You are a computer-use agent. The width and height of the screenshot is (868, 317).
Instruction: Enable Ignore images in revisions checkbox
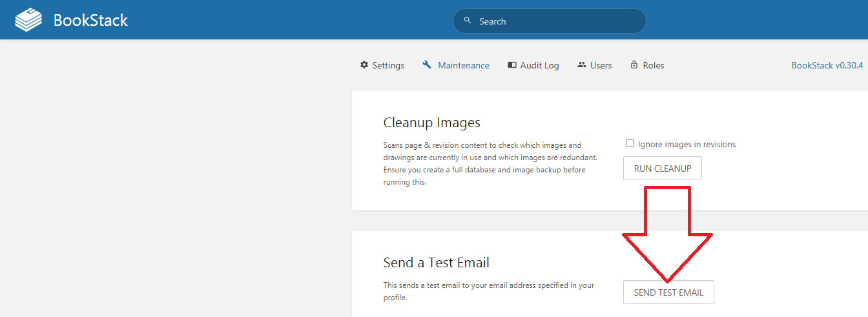pos(630,143)
